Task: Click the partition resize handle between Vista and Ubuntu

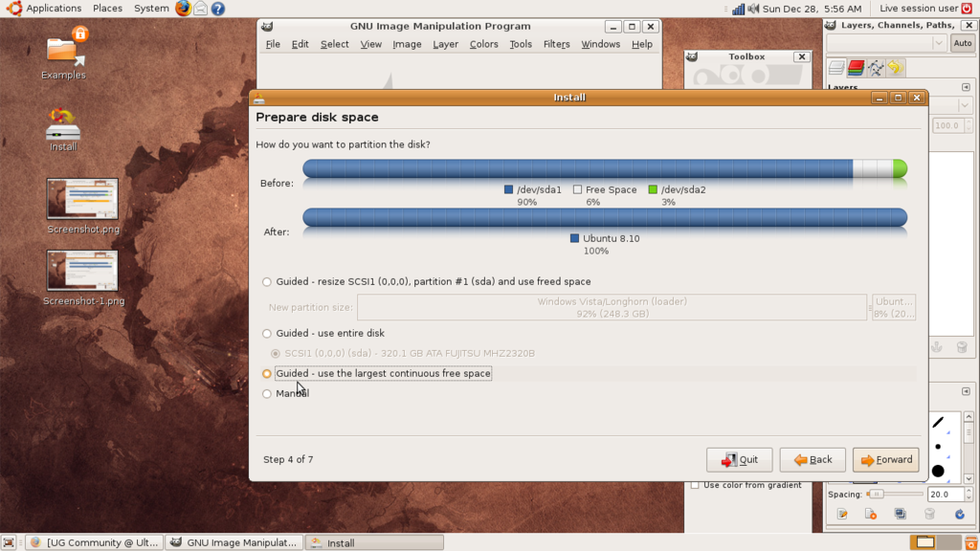Action: coord(869,307)
